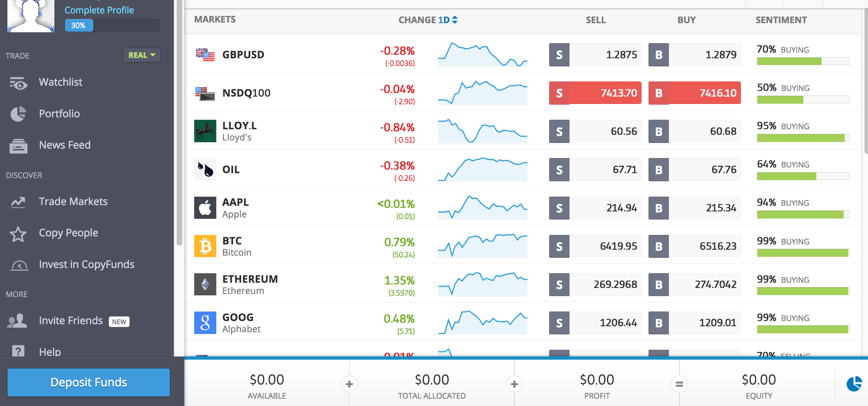The image size is (868, 406).
Task: Sell NSDQ100 at 7413.70
Action: point(595,93)
